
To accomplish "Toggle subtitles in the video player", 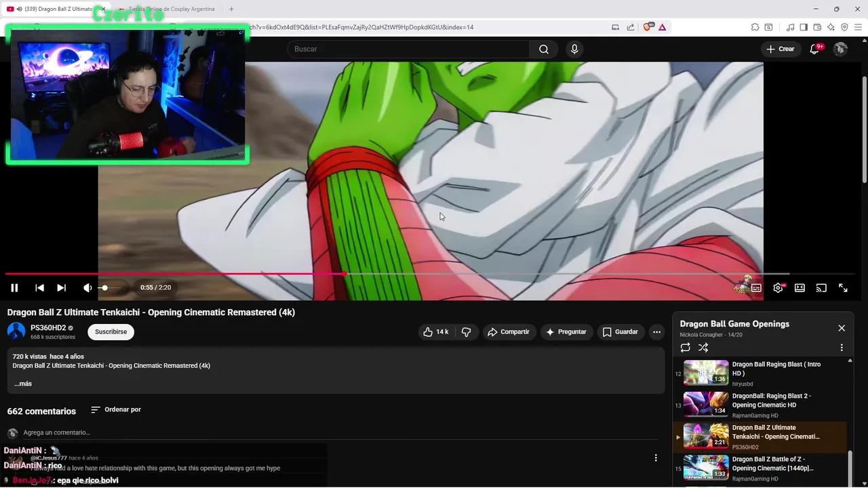I will [756, 288].
